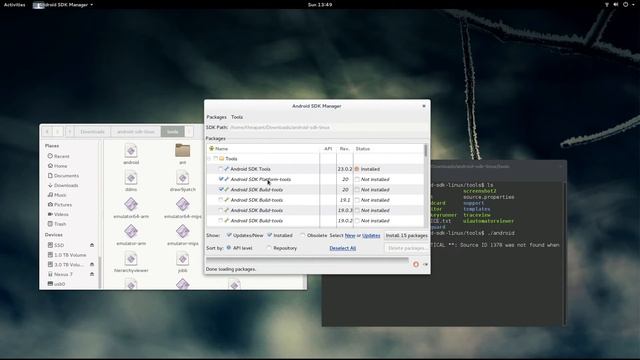Open Home in Places sidebar
This screenshot has height=360, width=640.
click(57, 166)
